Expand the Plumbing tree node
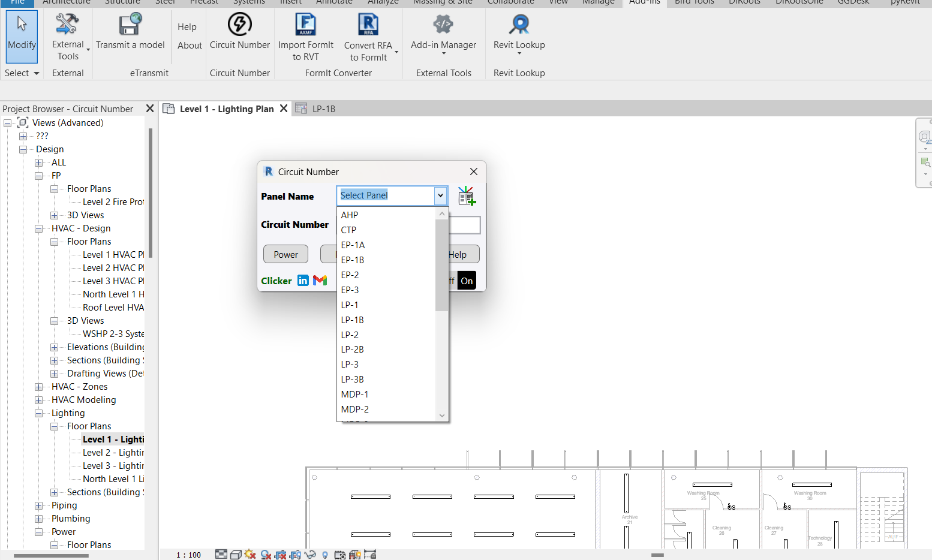 pyautogui.click(x=39, y=519)
